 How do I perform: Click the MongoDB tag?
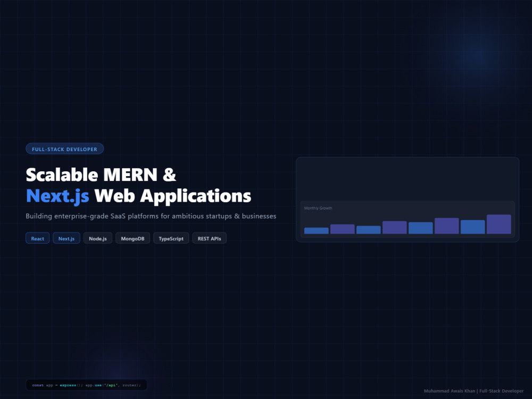[132, 238]
